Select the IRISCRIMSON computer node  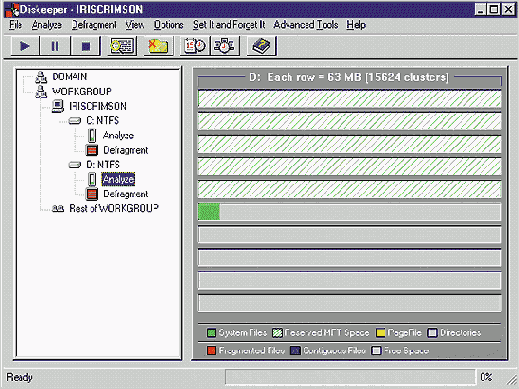point(98,106)
